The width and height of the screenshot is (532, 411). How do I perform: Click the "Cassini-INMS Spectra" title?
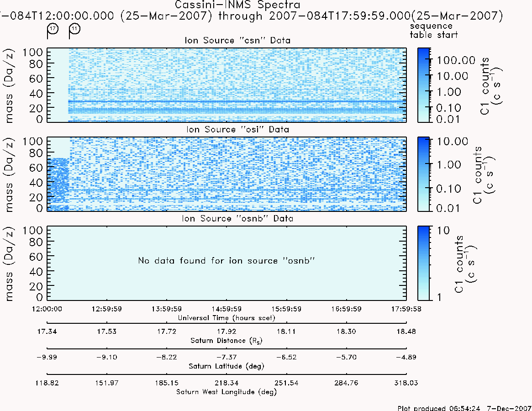pos(237,5)
